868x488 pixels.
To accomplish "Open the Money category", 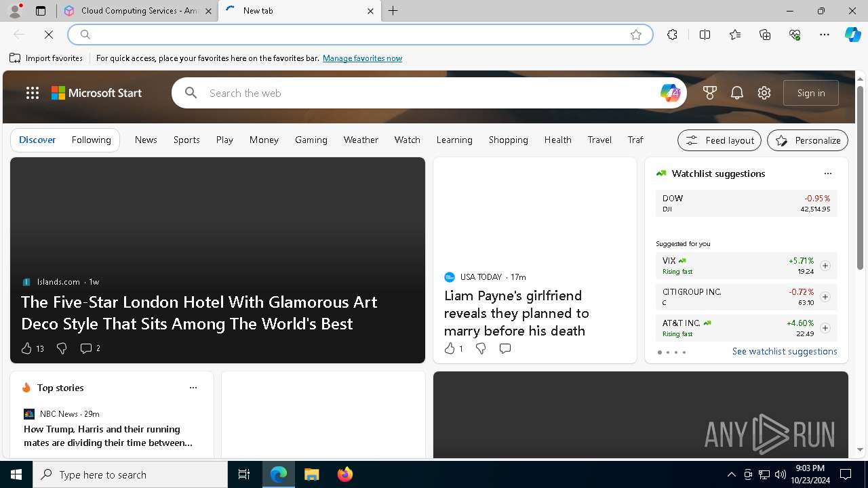I will tap(264, 140).
